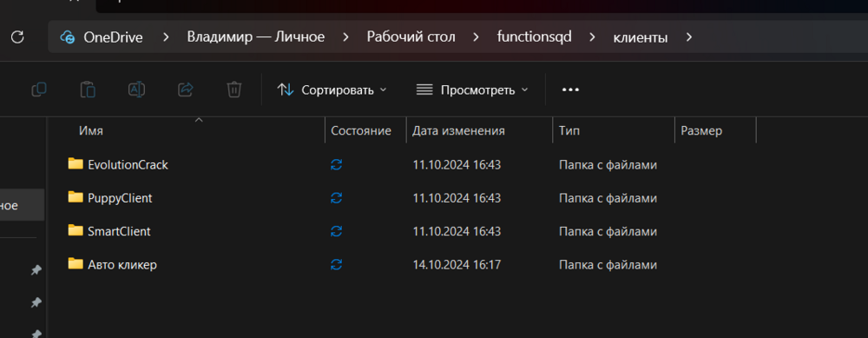Screen dimensions: 868x338
Task: Expand chevron after functionsqd breadcrumb
Action: coord(592,37)
